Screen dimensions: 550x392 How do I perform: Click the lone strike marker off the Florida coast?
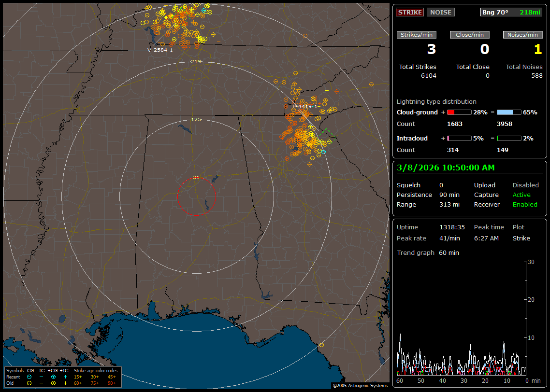coord(321,345)
